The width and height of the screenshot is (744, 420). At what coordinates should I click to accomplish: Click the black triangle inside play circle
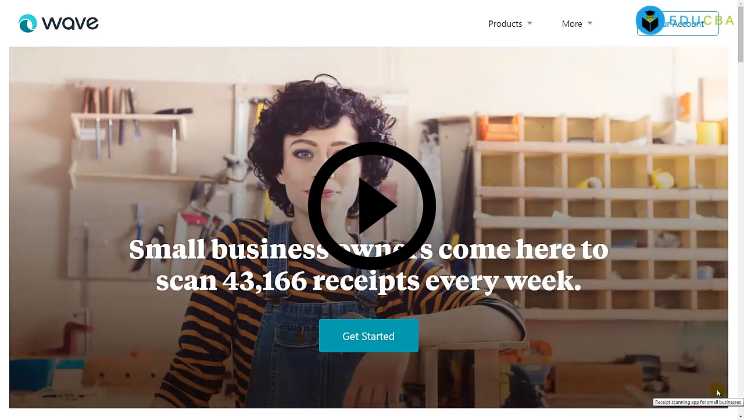coord(376,206)
